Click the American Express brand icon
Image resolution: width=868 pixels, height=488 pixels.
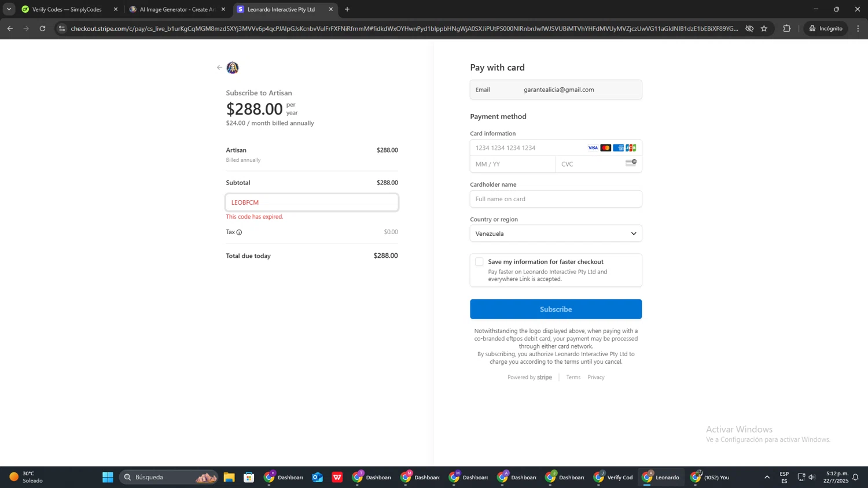(618, 148)
